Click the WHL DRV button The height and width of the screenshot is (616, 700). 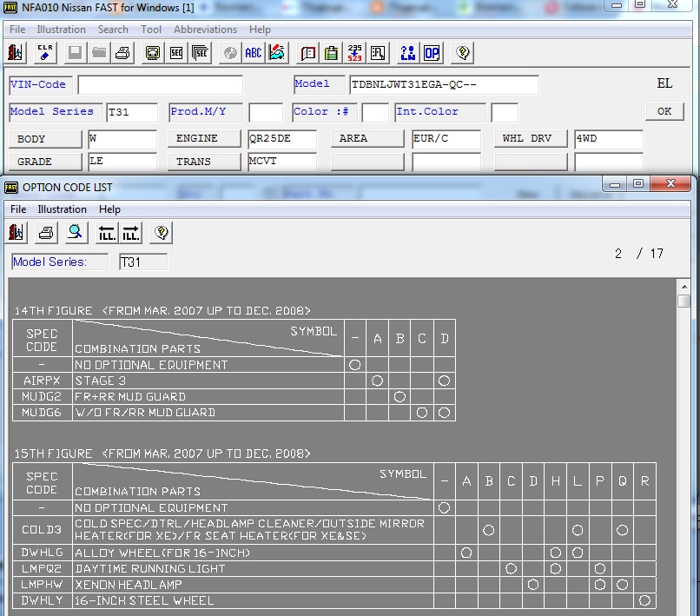(x=531, y=138)
